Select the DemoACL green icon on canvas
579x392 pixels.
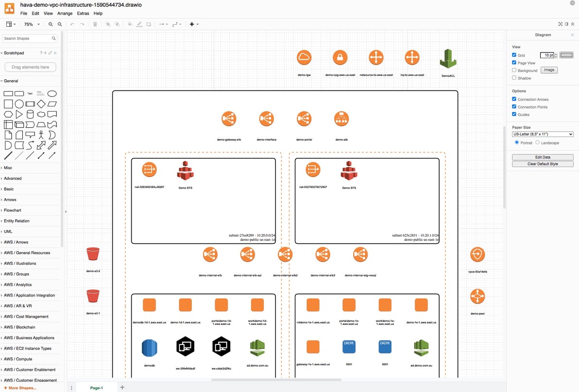click(x=448, y=59)
